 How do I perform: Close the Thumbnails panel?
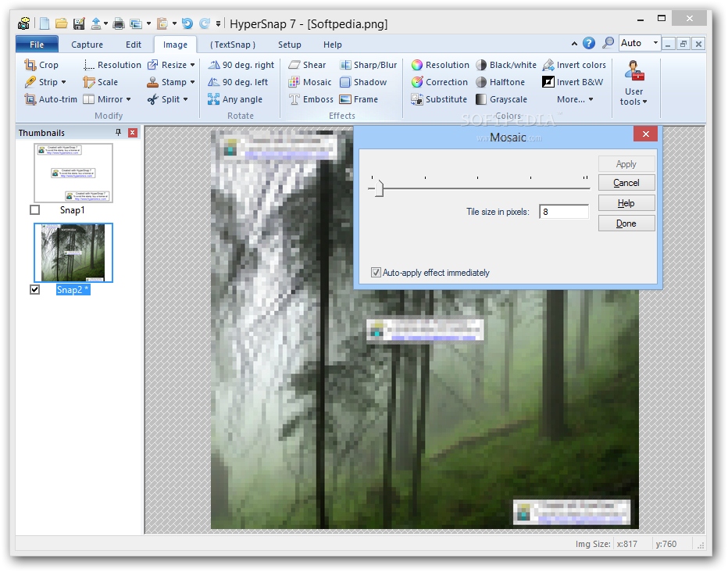pyautogui.click(x=133, y=133)
